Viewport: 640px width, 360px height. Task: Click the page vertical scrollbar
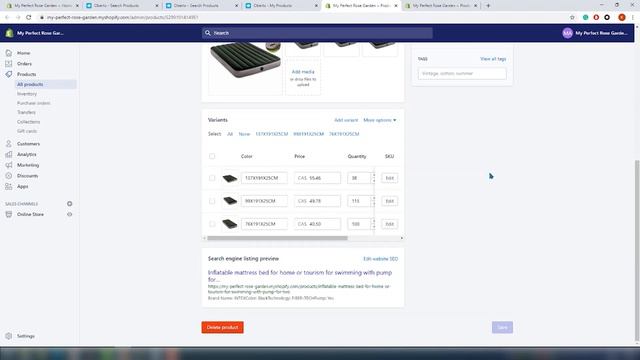tap(637, 250)
